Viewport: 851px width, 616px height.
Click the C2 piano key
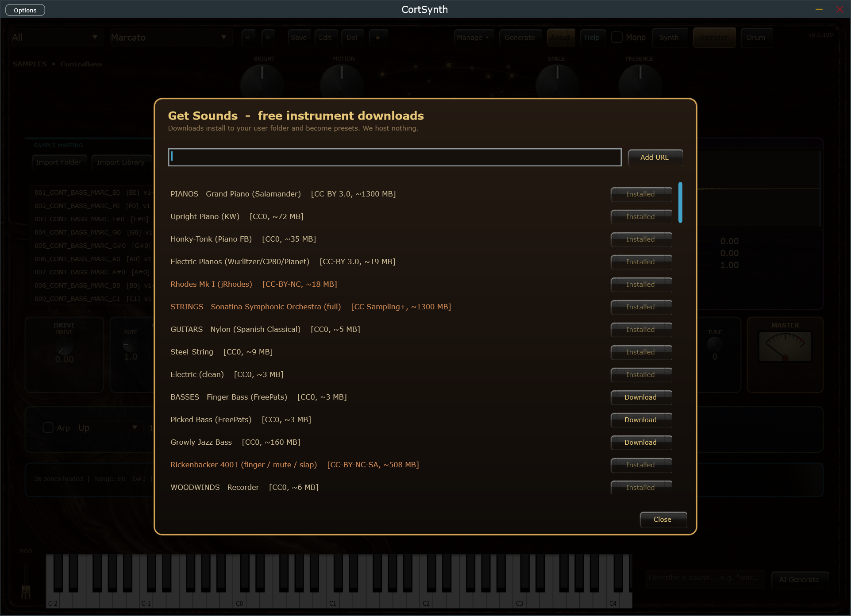426,600
